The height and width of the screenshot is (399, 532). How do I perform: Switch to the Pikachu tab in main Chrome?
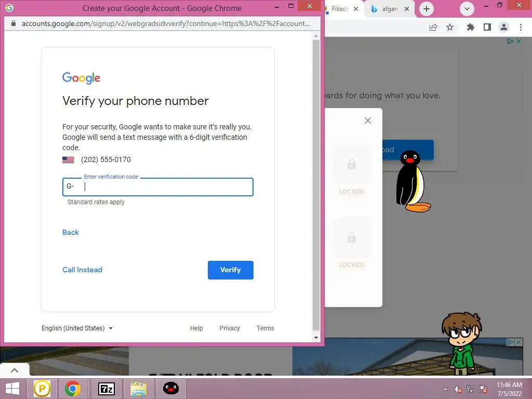click(x=339, y=9)
